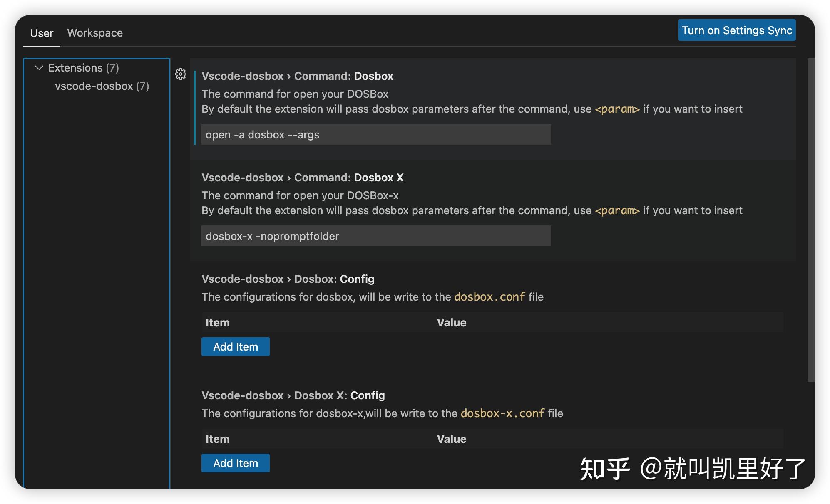Click the Turn on Settings Sync button

point(736,30)
